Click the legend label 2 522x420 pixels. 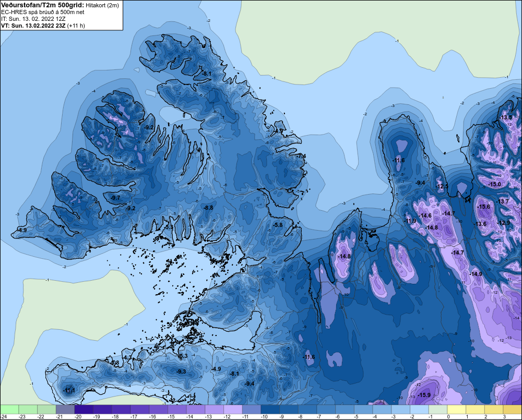point(485,417)
